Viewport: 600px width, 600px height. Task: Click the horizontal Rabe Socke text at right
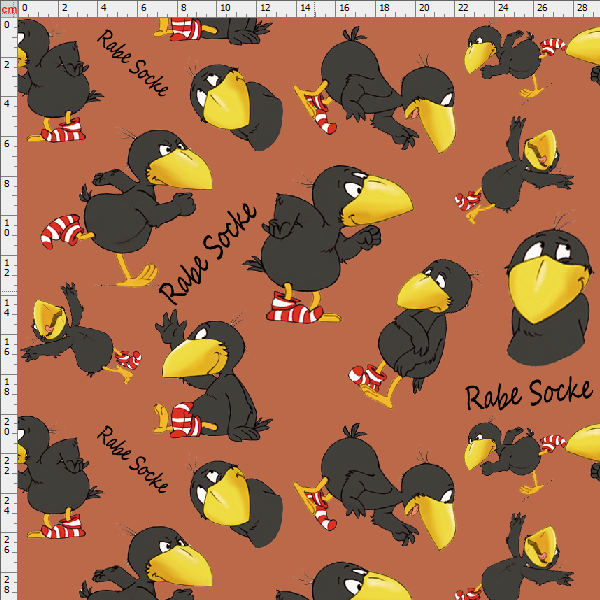(528, 394)
